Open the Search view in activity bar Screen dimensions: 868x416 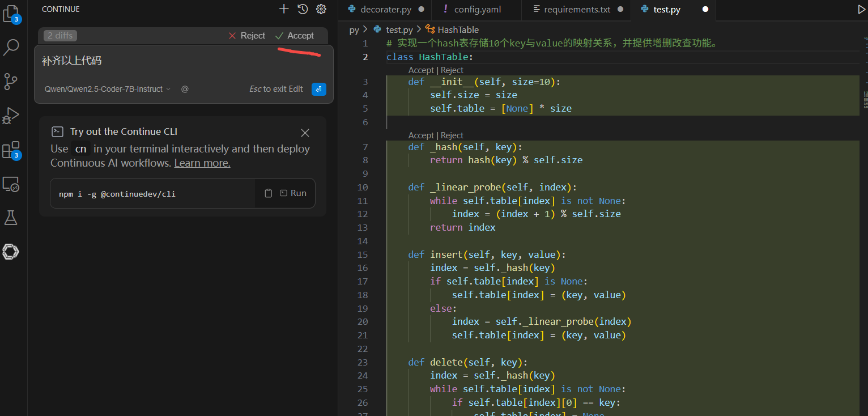click(11, 48)
